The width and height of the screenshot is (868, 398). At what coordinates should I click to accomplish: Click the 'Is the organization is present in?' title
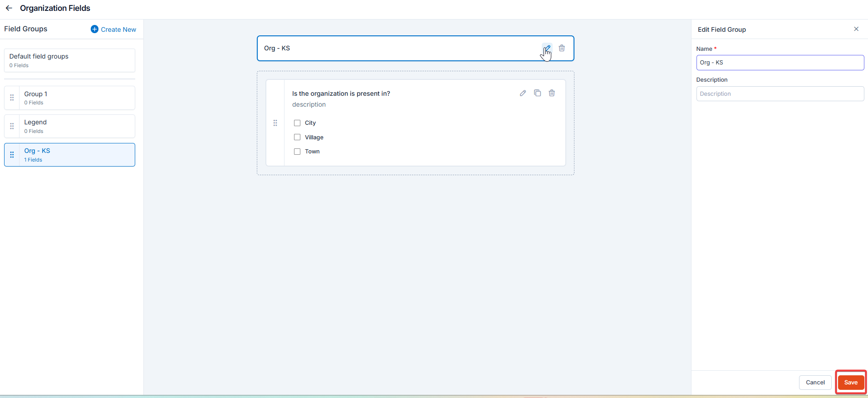[341, 93]
